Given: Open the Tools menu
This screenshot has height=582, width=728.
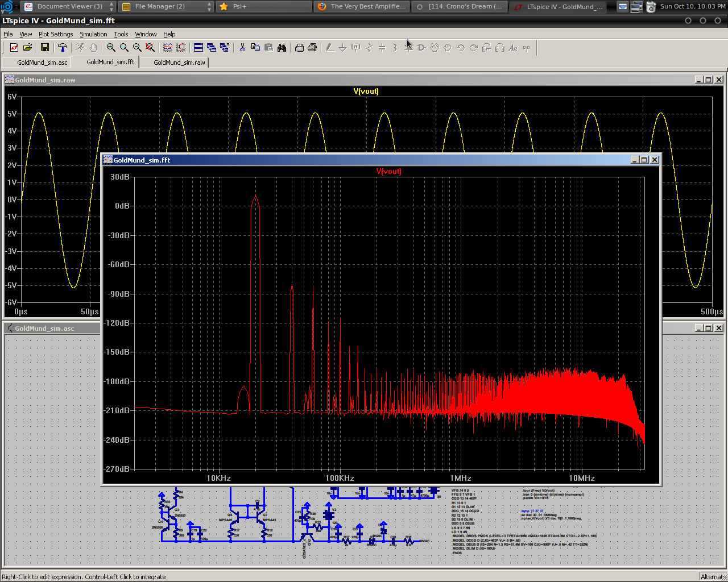Looking at the screenshot, I should tap(121, 34).
